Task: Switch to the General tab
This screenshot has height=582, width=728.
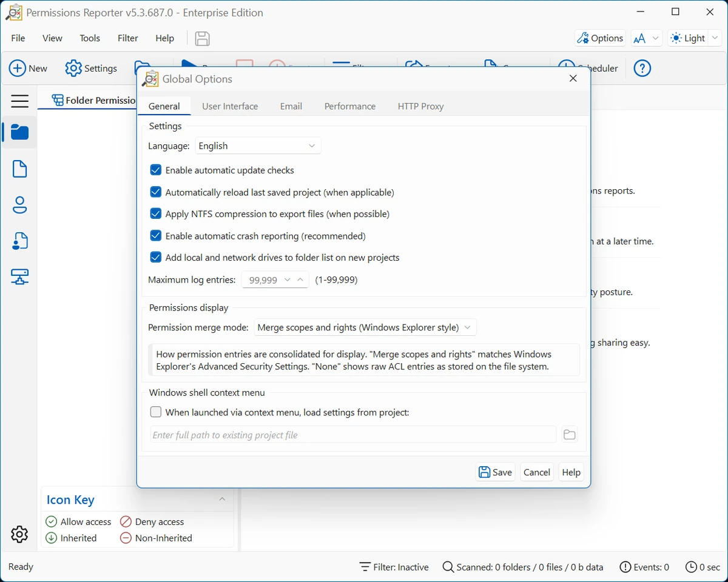Action: (x=164, y=106)
